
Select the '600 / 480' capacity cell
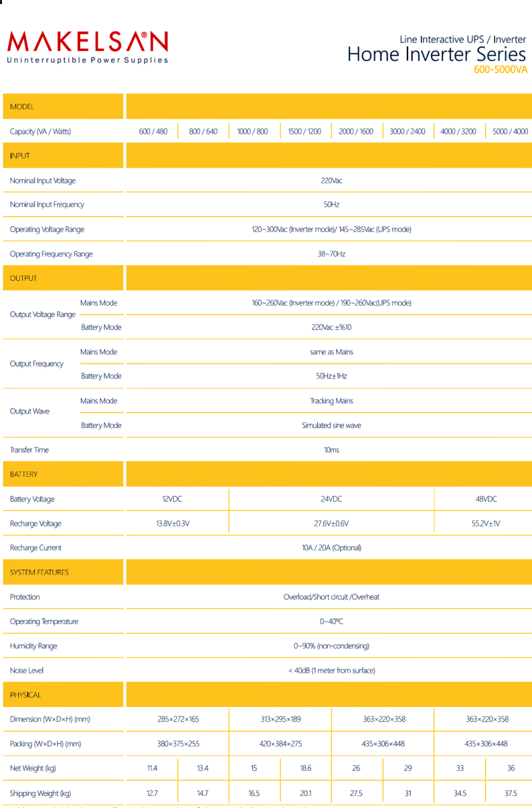[154, 131]
